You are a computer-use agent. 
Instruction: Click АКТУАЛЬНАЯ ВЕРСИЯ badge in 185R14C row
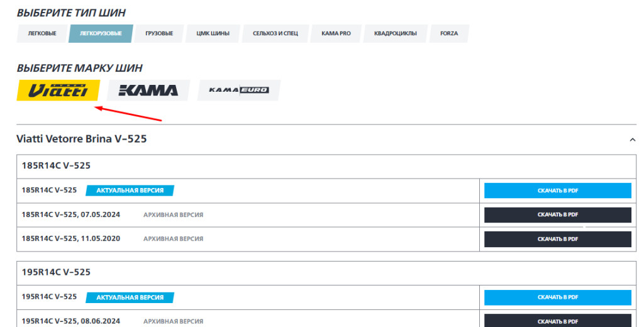130,191
